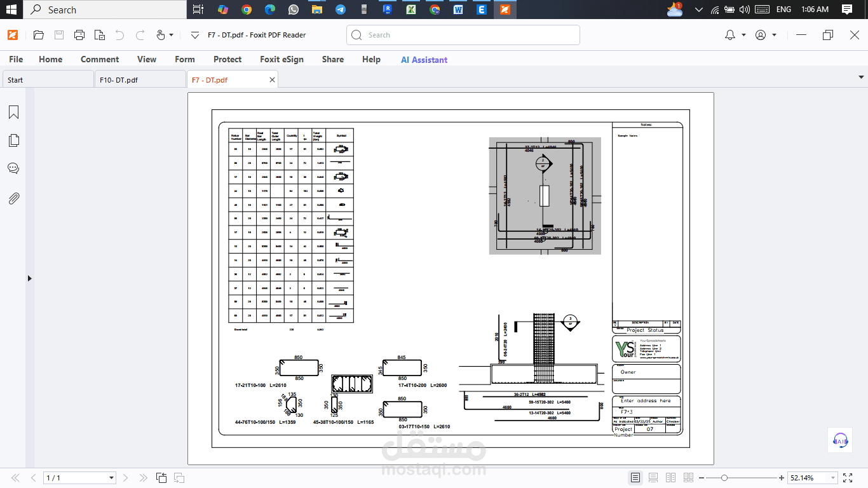Toggle full screen mode icon
868x488 pixels.
pyautogui.click(x=848, y=478)
